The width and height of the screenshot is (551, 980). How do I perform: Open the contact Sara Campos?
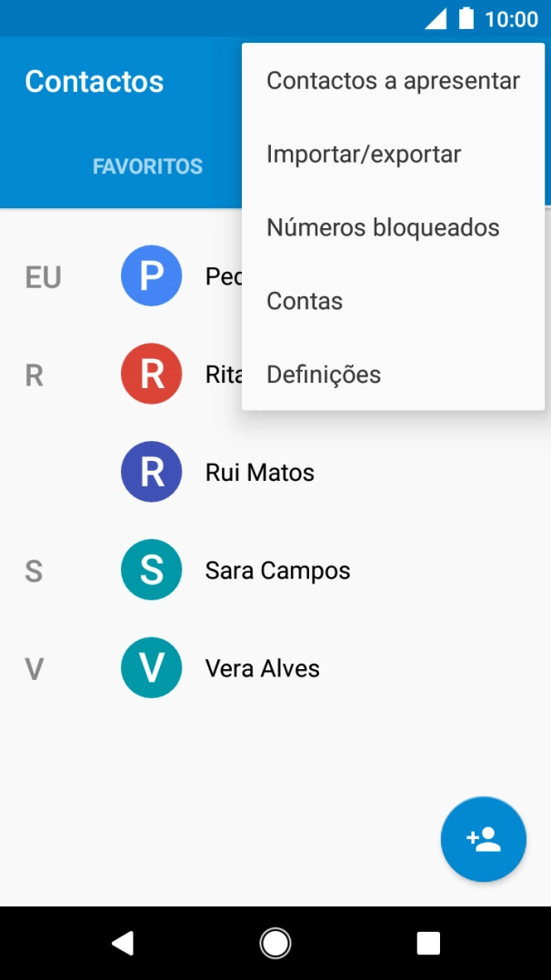pyautogui.click(x=275, y=570)
